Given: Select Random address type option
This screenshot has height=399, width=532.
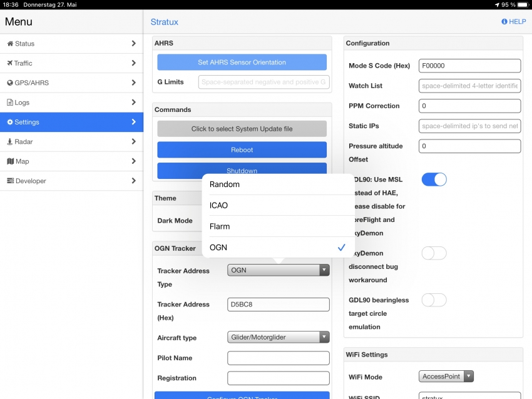Looking at the screenshot, I should coord(279,184).
